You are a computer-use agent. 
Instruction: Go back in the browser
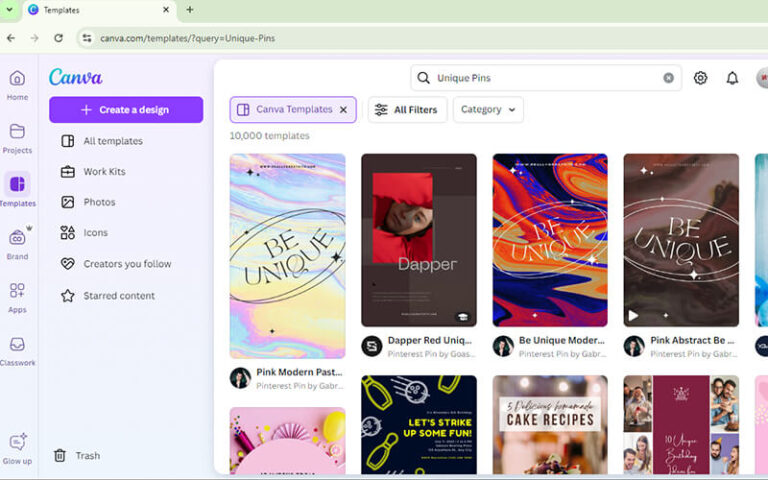11,38
